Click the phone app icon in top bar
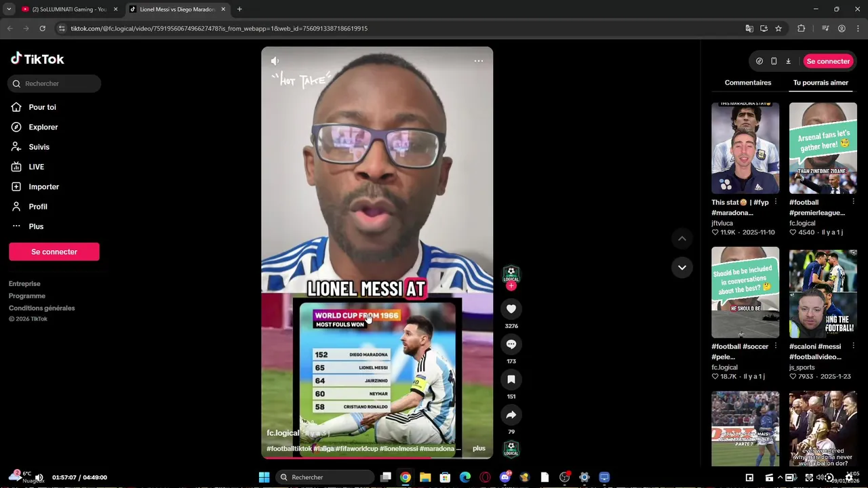The height and width of the screenshot is (488, 868). (x=774, y=61)
